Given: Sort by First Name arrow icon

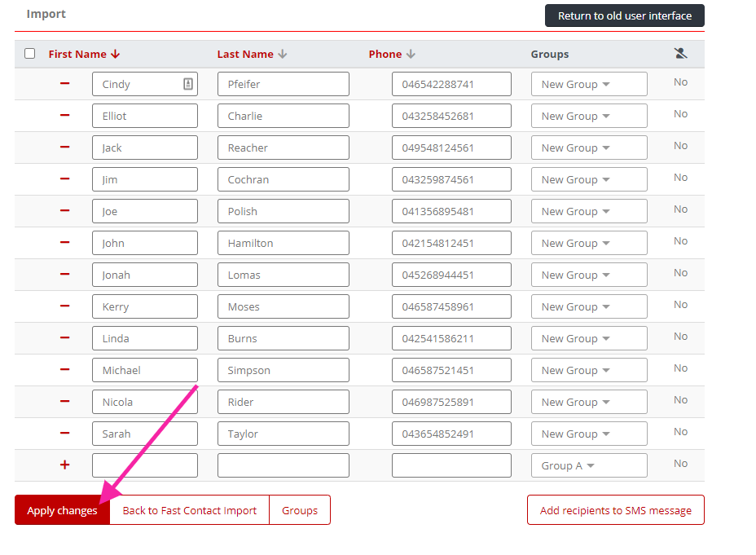Looking at the screenshot, I should [115, 54].
